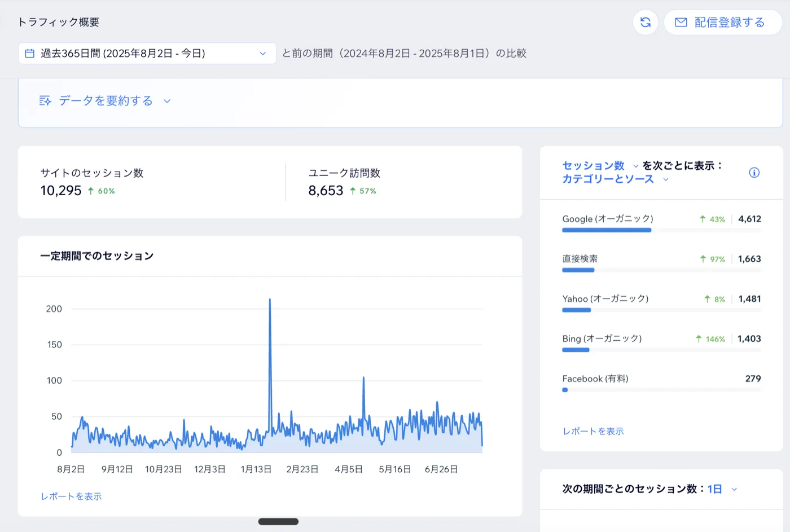Image resolution: width=790 pixels, height=532 pixels.
Task: Click the 1月13日 axis label
Action: [256, 469]
